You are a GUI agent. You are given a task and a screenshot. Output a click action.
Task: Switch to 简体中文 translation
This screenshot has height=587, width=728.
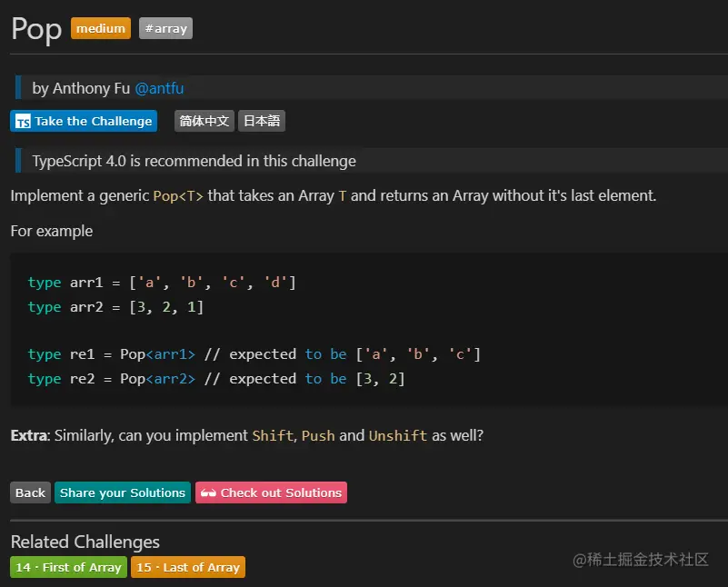pos(204,121)
